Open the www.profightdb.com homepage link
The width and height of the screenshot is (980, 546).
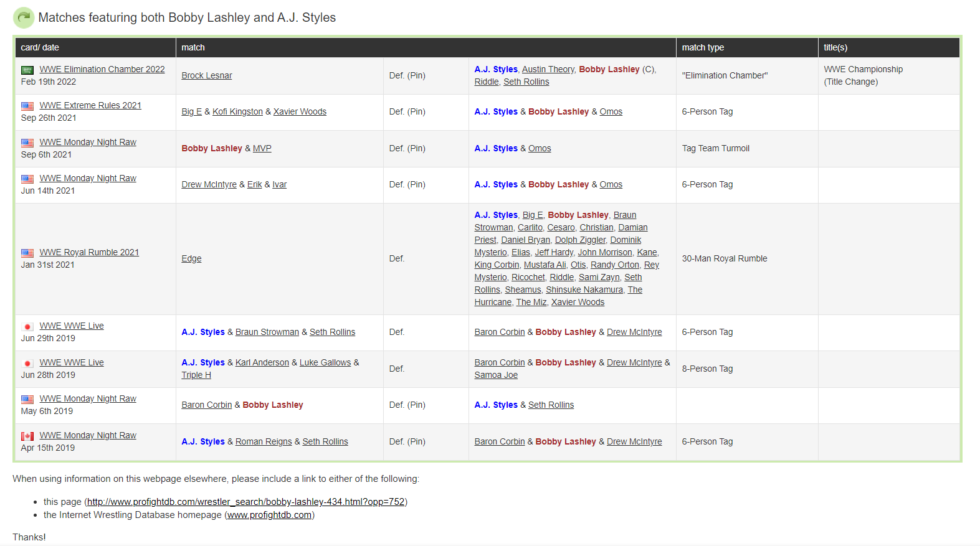270,515
